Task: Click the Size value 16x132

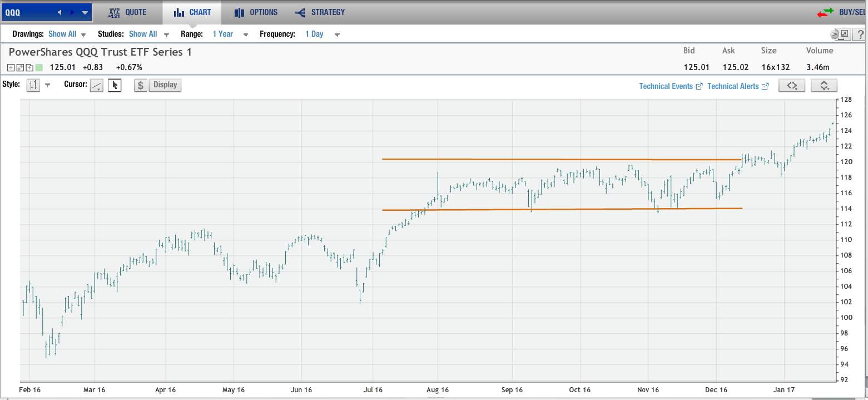Action: coord(775,67)
